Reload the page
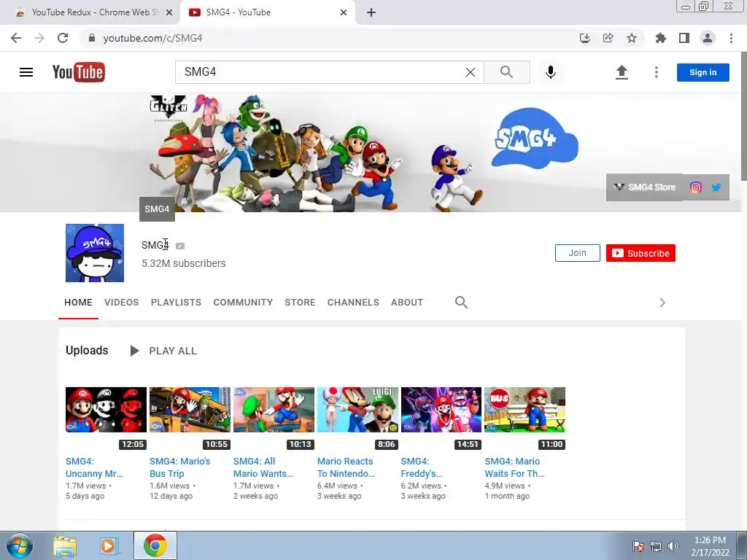The height and width of the screenshot is (560, 747). pos(63,38)
